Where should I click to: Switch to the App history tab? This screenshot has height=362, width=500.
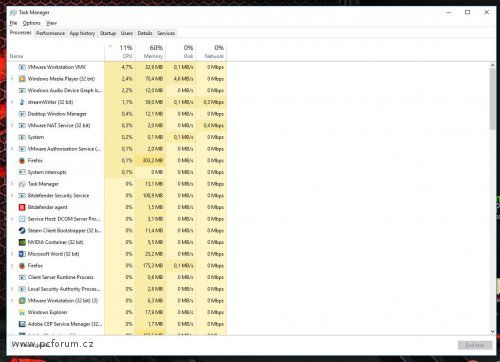[x=82, y=33]
